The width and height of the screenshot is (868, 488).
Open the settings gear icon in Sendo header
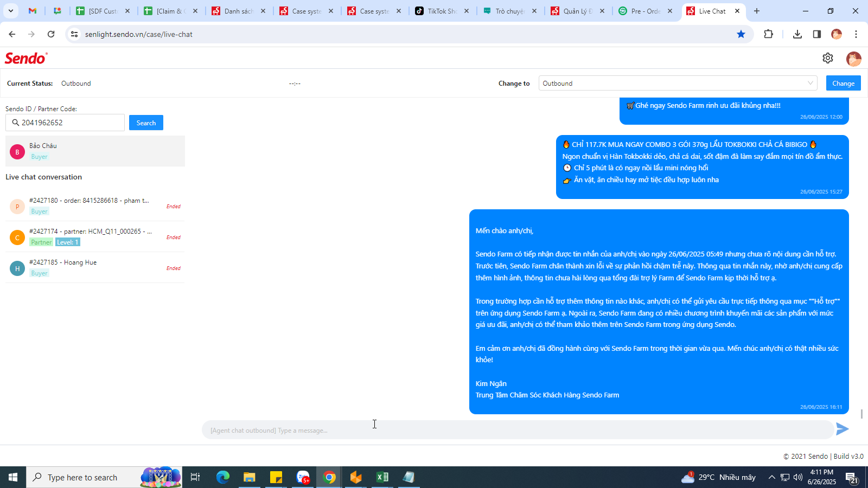click(x=828, y=58)
